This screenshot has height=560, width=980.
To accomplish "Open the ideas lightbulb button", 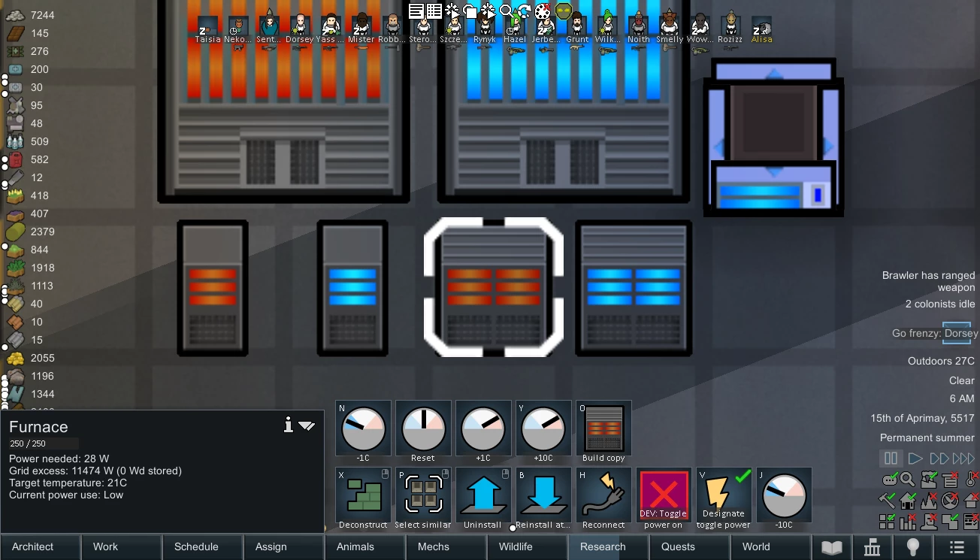I will pyautogui.click(x=913, y=547).
